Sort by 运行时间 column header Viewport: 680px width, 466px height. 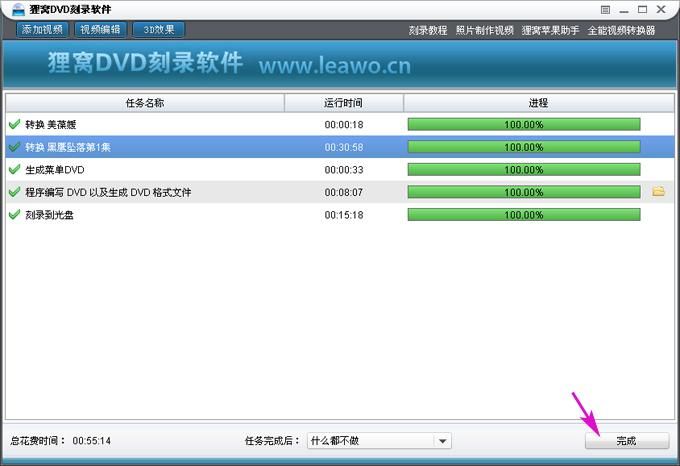343,103
